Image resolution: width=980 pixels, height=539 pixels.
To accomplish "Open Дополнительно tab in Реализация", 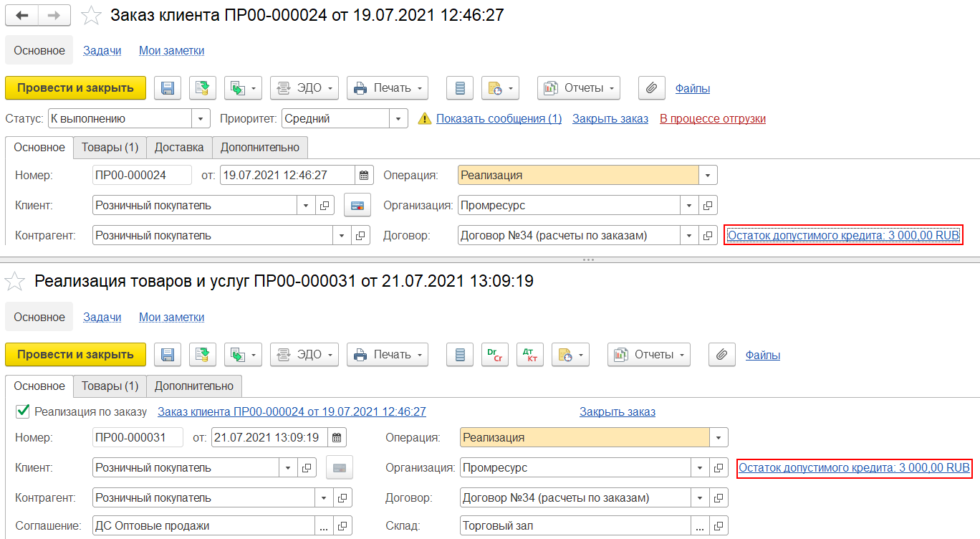I will 194,386.
